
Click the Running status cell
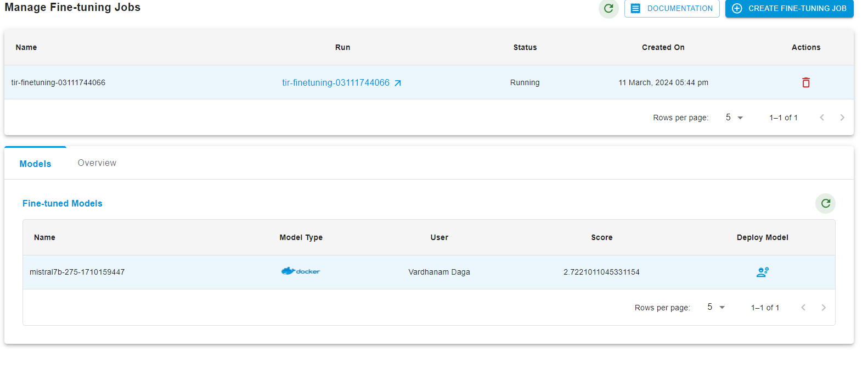(x=525, y=82)
